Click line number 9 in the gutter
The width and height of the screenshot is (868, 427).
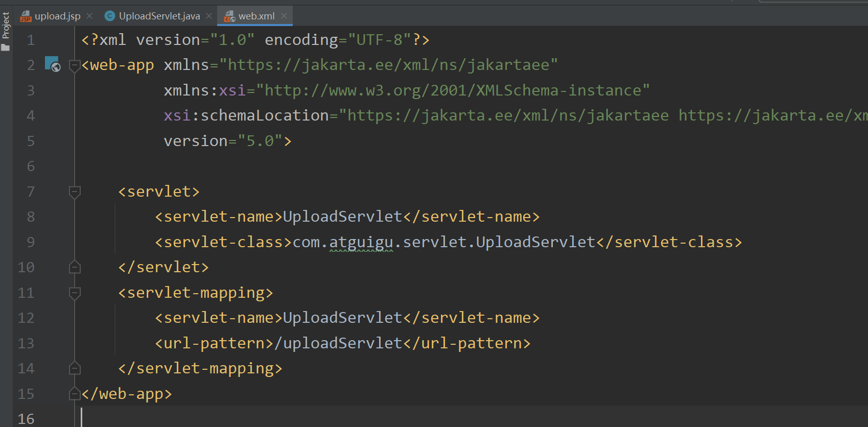(x=31, y=242)
